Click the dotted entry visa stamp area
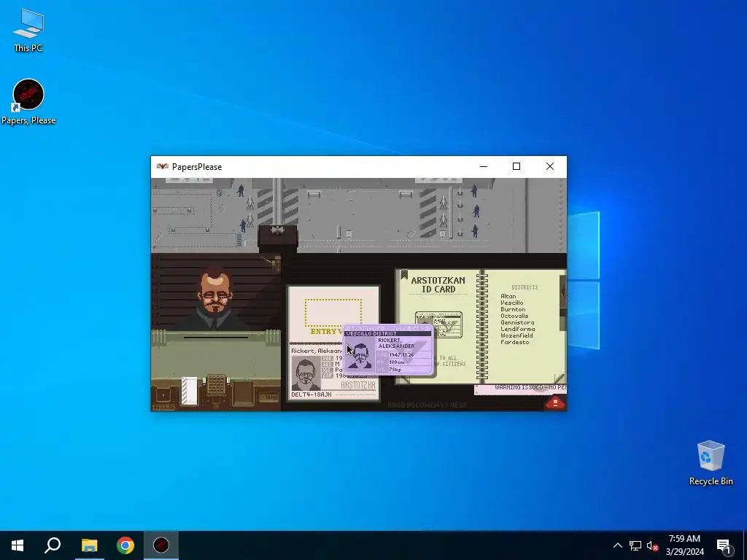Screen dimensions: 747x560 [333, 312]
